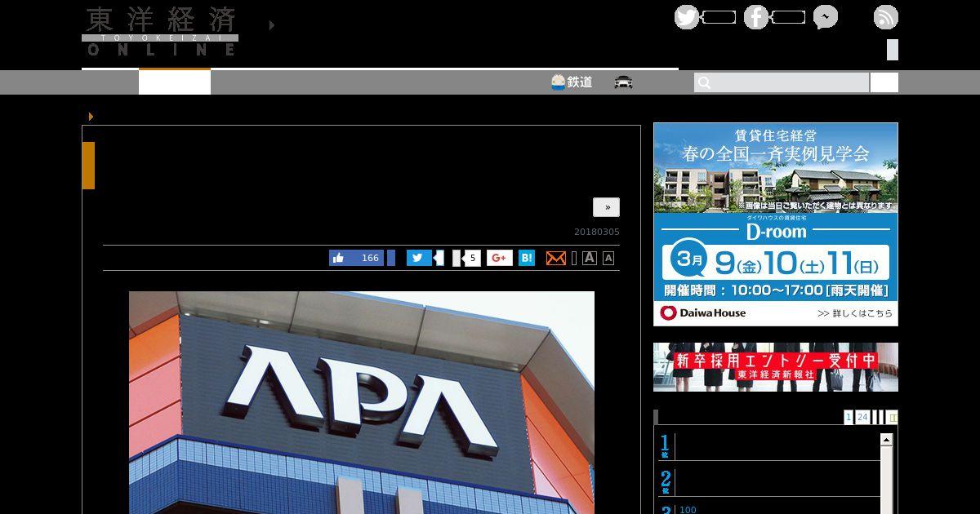Go to next page with » button
Image resolution: width=980 pixels, height=514 pixels.
[x=607, y=207]
